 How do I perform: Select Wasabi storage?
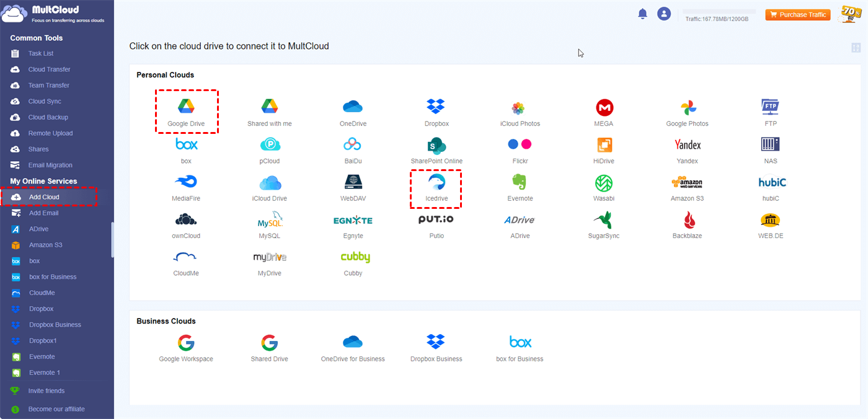click(x=603, y=188)
